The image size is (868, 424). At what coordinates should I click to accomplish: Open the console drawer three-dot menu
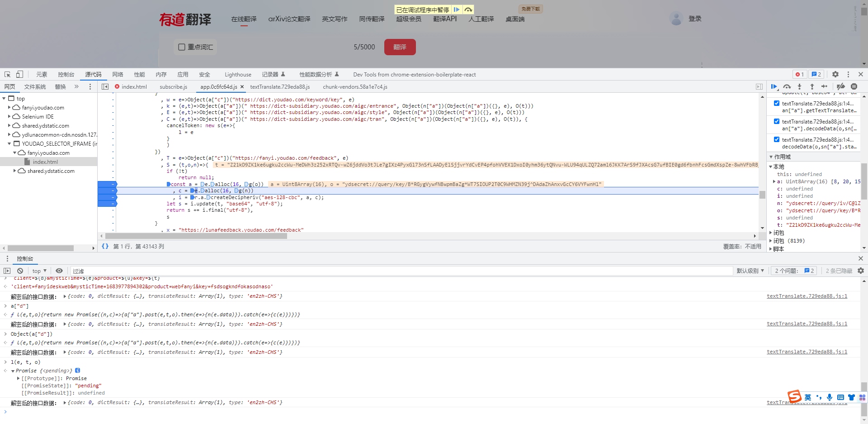coord(7,258)
